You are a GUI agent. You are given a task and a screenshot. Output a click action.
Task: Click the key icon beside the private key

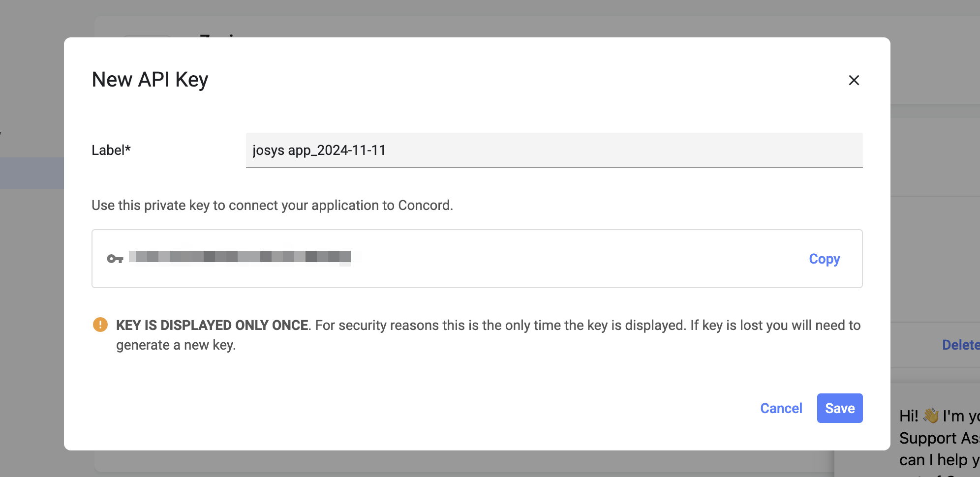point(115,259)
